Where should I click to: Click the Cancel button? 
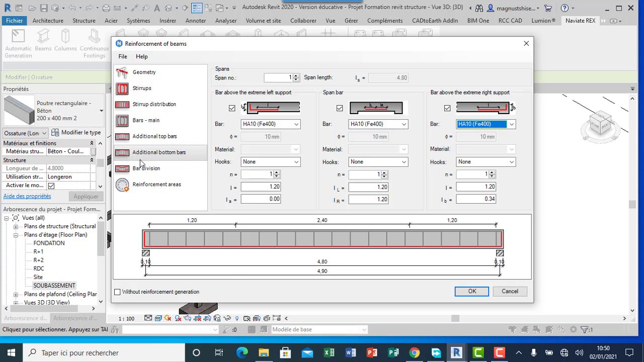(x=510, y=292)
